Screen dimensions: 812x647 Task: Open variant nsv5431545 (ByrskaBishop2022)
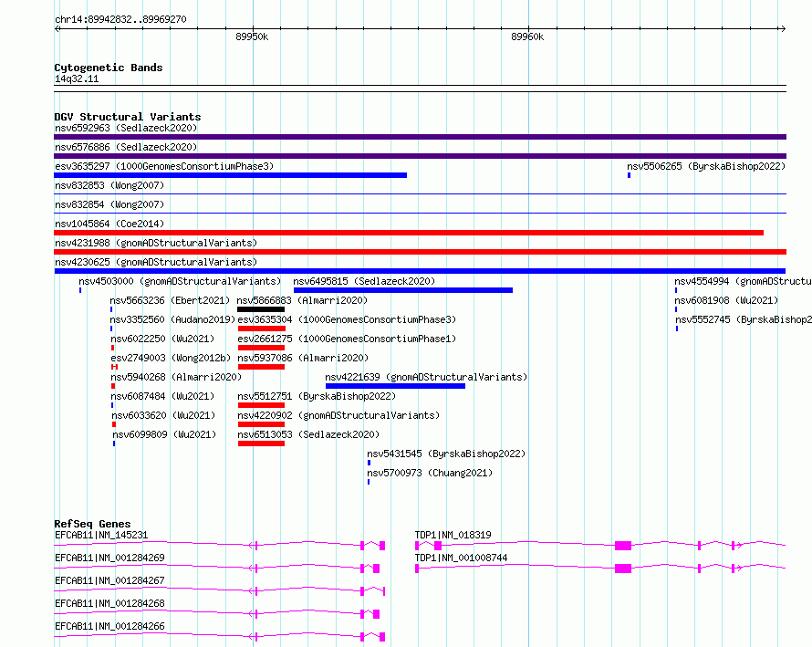pos(446,454)
